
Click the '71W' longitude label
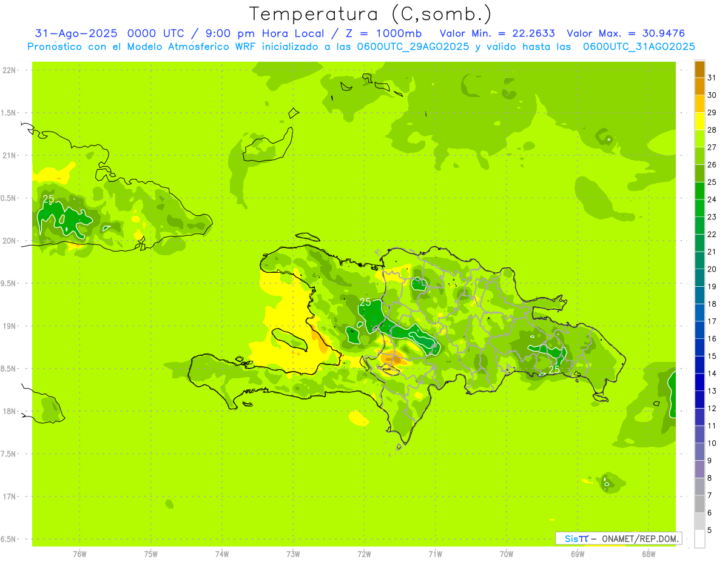click(x=435, y=554)
